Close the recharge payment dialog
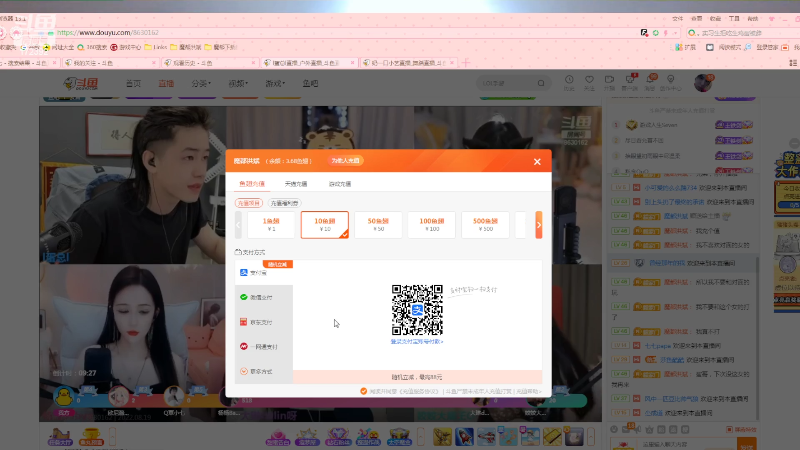 [537, 162]
